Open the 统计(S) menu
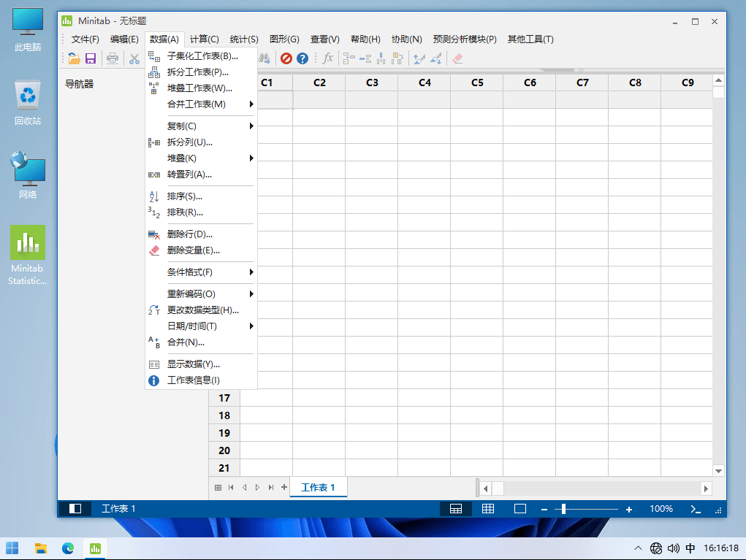Screen dimensions: 746x560 244,39
